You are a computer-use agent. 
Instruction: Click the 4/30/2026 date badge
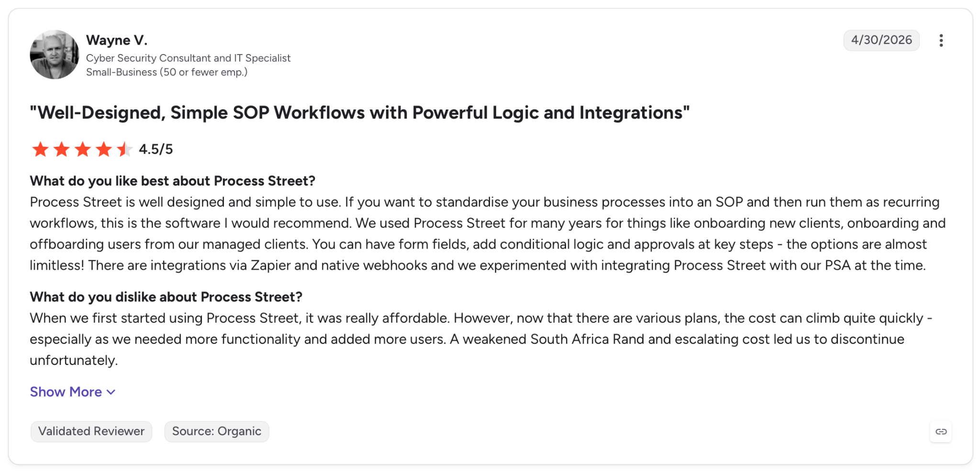[881, 40]
